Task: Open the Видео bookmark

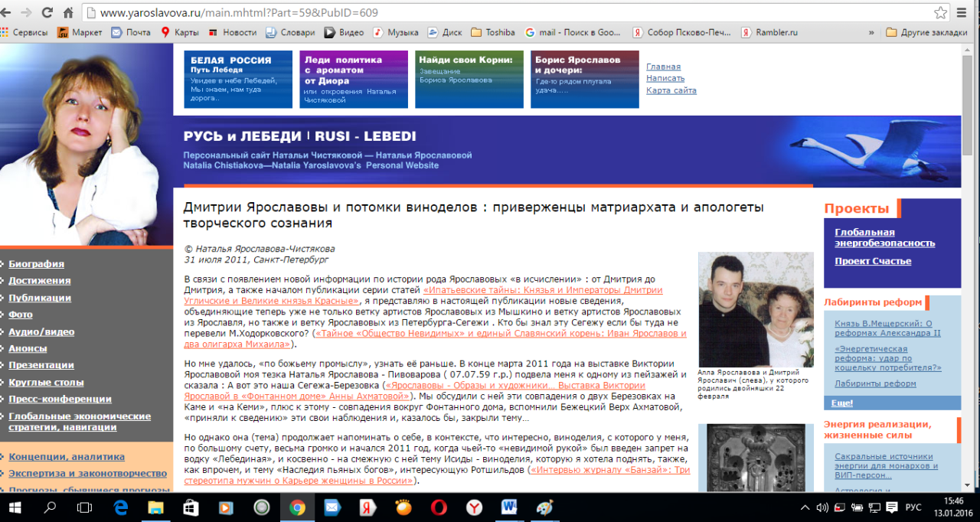Action: coord(344,33)
